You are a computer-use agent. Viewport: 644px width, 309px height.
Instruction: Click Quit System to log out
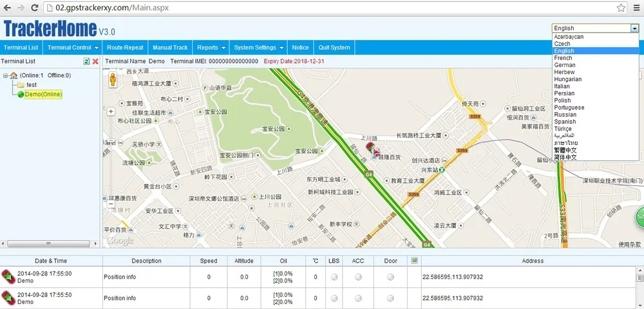tap(334, 48)
